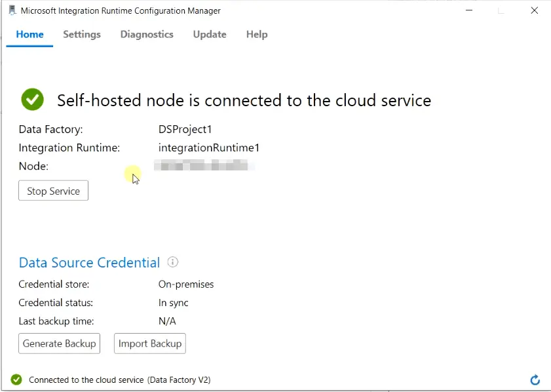
Task: Click the On-premises credential store value
Action: tap(186, 284)
